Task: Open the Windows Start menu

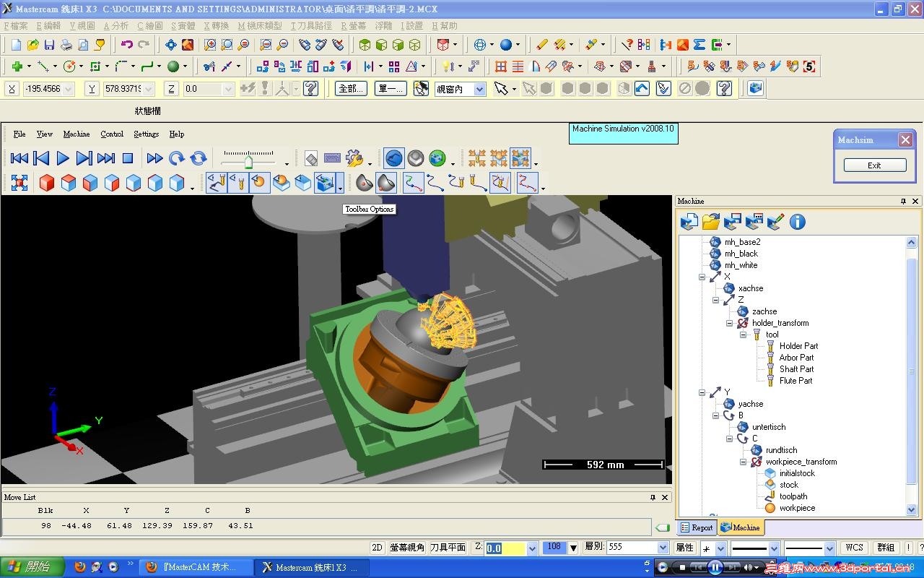Action: point(32,567)
